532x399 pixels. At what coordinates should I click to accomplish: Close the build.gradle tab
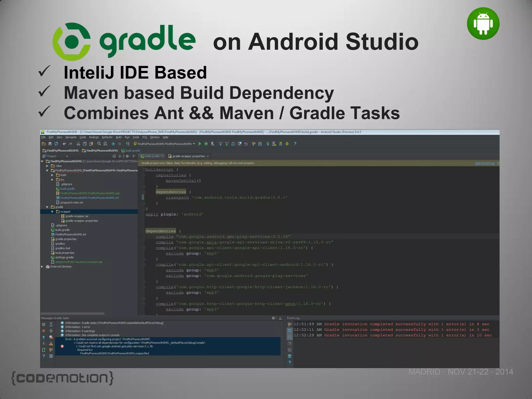click(162, 156)
